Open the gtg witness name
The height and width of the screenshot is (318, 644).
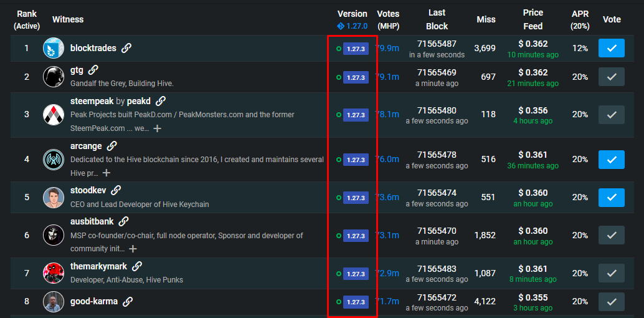click(77, 70)
